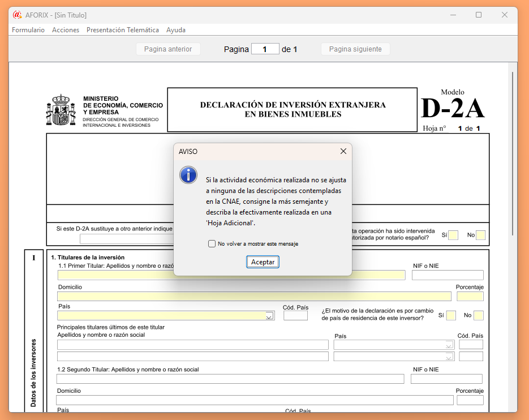
Task: Expand the País dropdown of first titular
Action: [x=269, y=316]
